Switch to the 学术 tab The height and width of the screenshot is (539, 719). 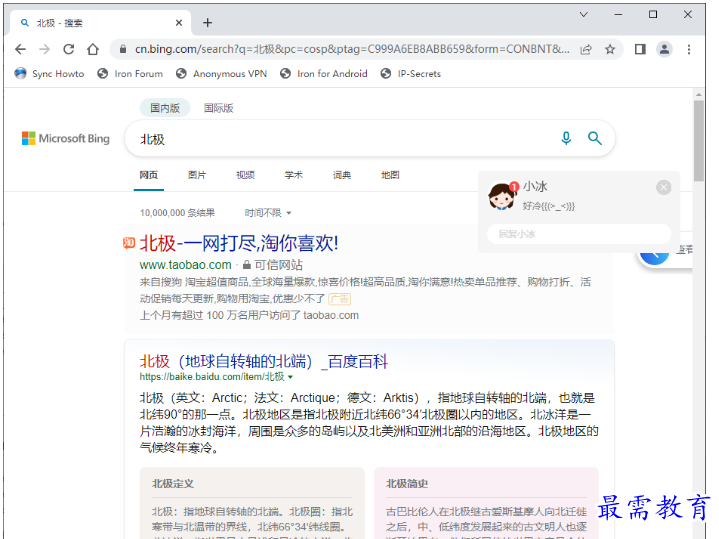click(293, 175)
